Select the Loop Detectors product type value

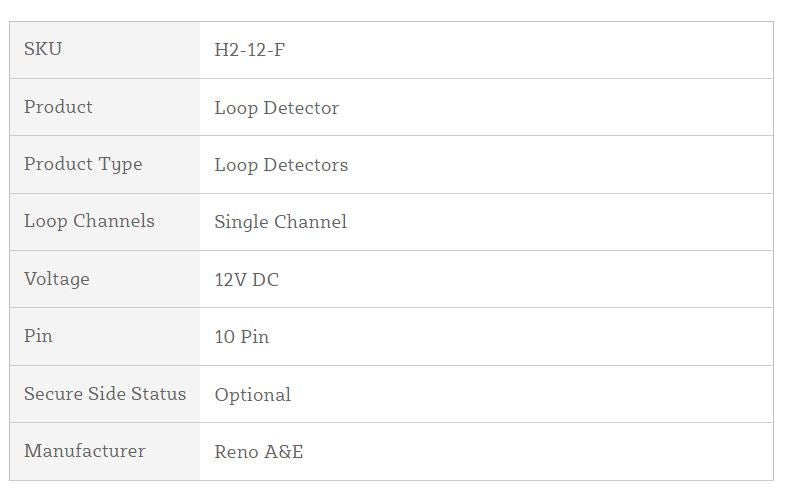[x=281, y=165]
